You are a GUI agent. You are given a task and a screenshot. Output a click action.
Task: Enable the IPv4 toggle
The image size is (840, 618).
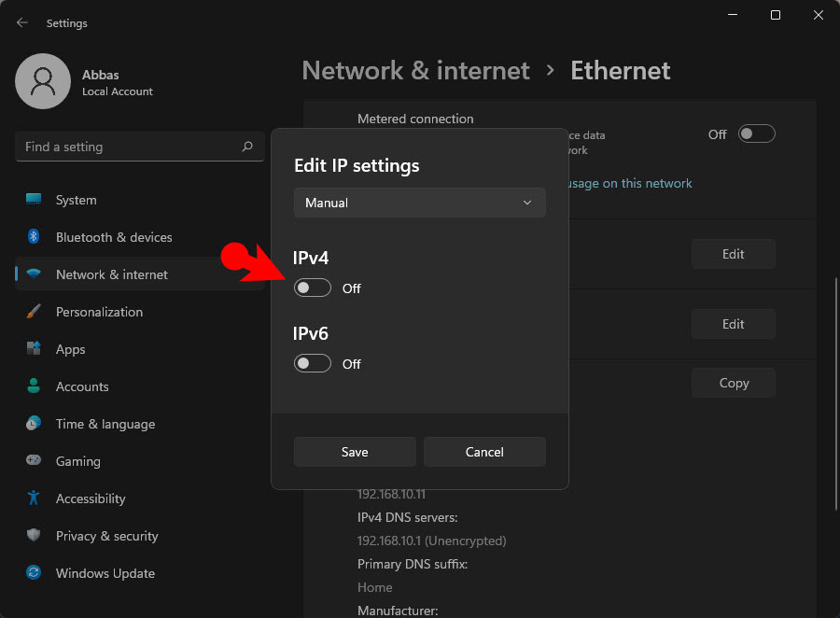coord(312,288)
